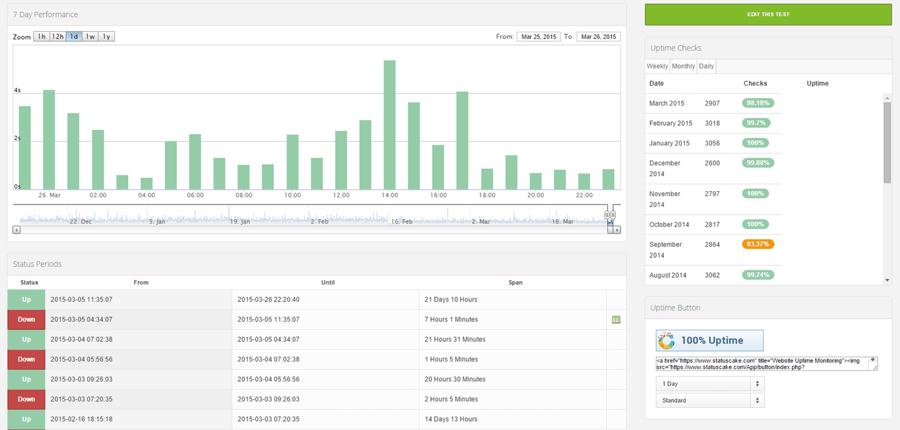Click the embed code text box
The width and height of the screenshot is (900, 430).
tap(767, 363)
